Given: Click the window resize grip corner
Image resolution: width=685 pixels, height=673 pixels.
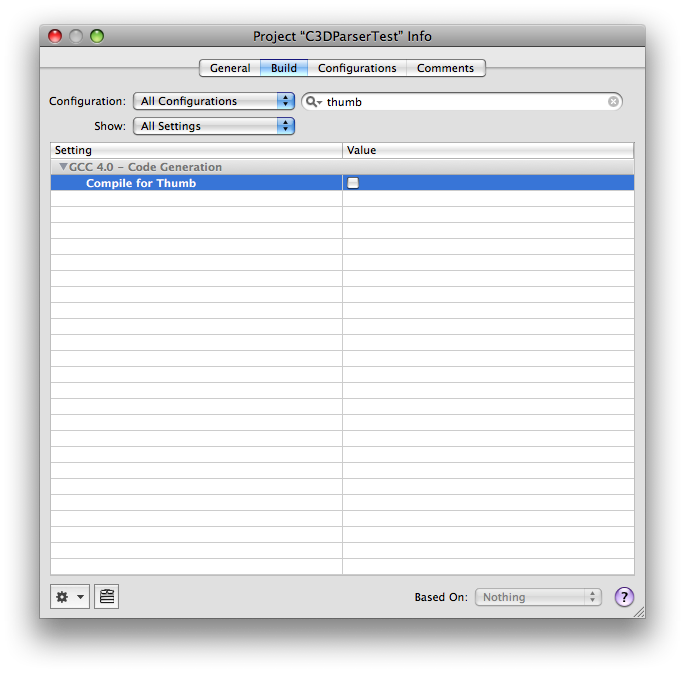Looking at the screenshot, I should 639,612.
